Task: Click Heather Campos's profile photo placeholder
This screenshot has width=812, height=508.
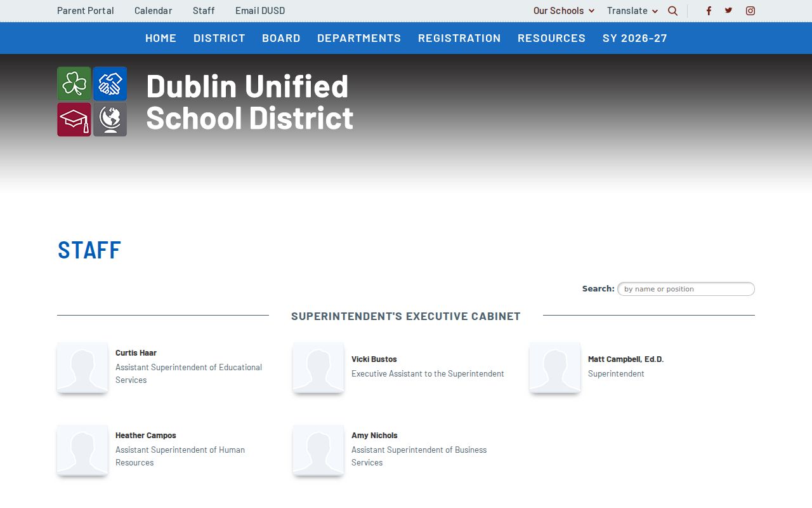Action: 82,450
